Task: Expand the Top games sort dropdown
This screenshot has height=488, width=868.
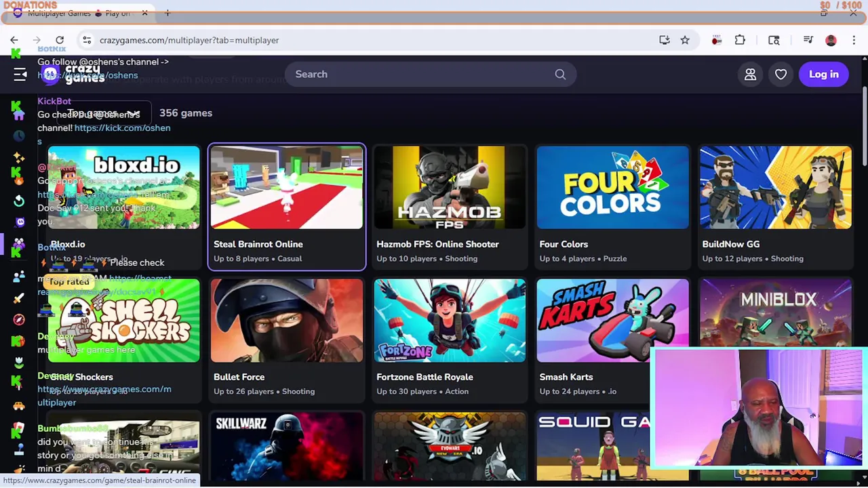Action: coord(103,113)
